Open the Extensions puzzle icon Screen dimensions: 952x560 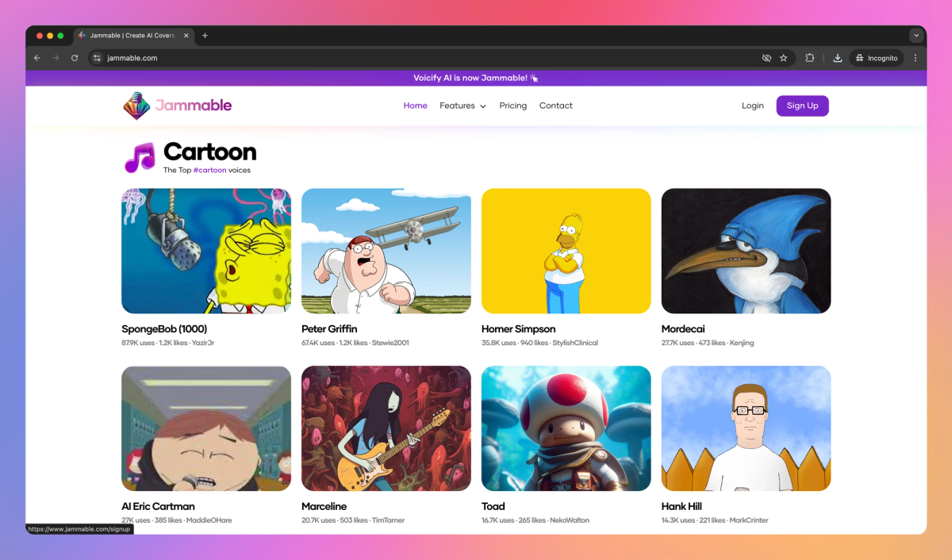(x=810, y=58)
